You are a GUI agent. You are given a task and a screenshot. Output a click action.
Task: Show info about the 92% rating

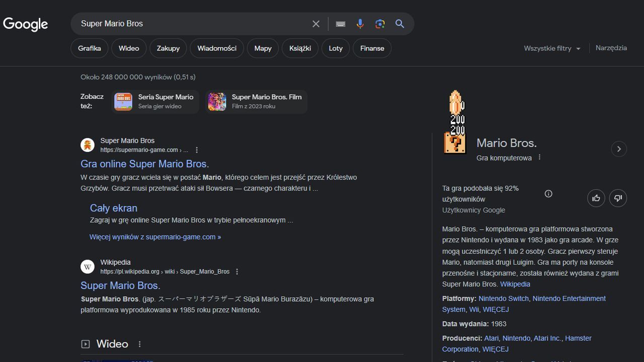tap(548, 194)
